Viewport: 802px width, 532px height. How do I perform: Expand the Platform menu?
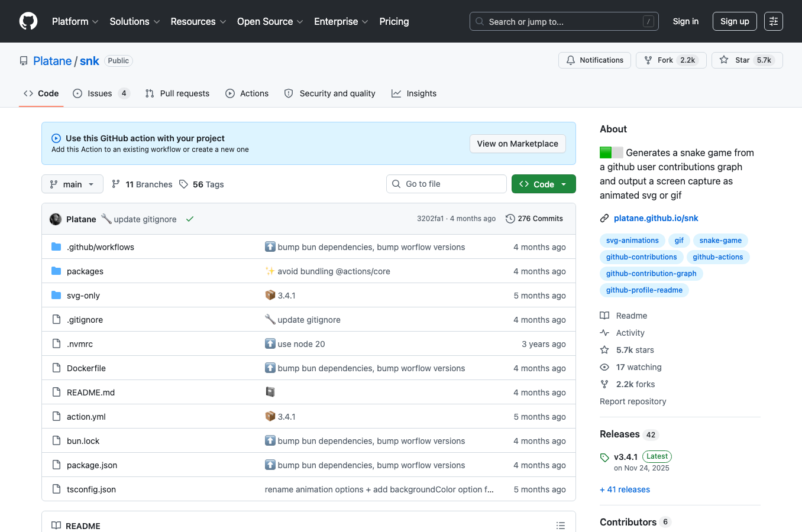[x=75, y=21]
